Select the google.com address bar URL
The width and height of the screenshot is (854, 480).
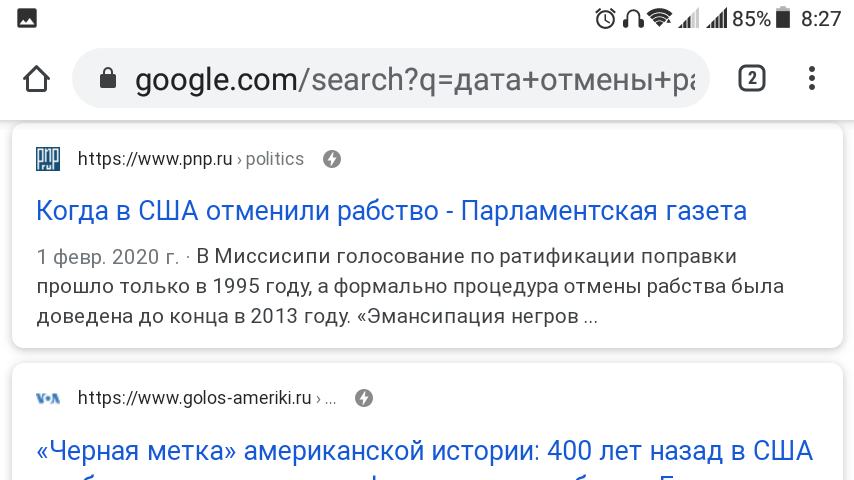click(415, 80)
